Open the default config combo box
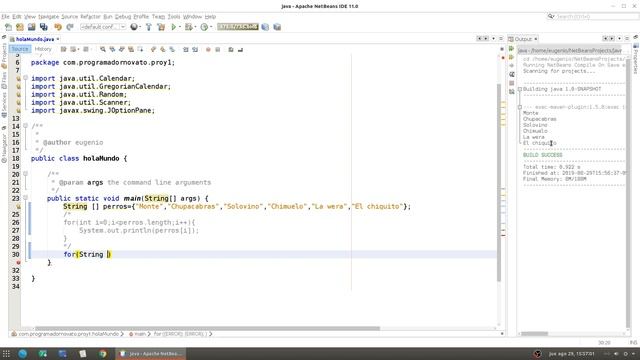 [103, 27]
